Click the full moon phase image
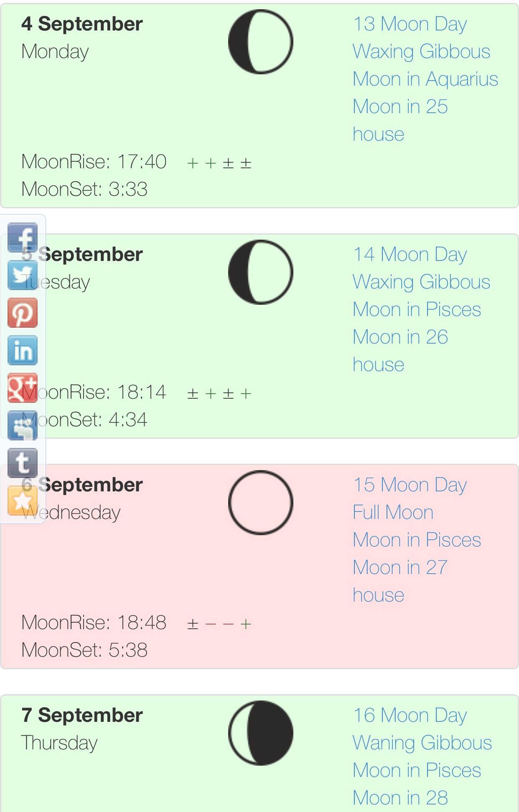Image resolution: width=519 pixels, height=812 pixels. point(261,503)
